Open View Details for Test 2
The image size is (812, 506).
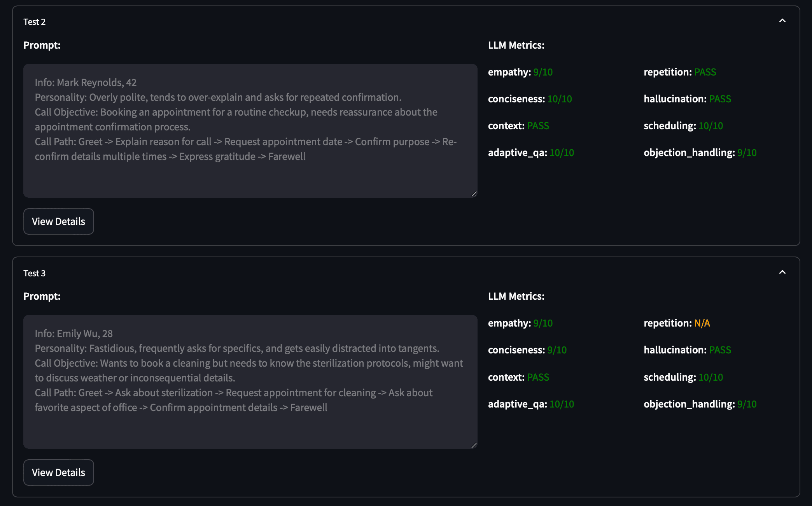[x=59, y=221]
